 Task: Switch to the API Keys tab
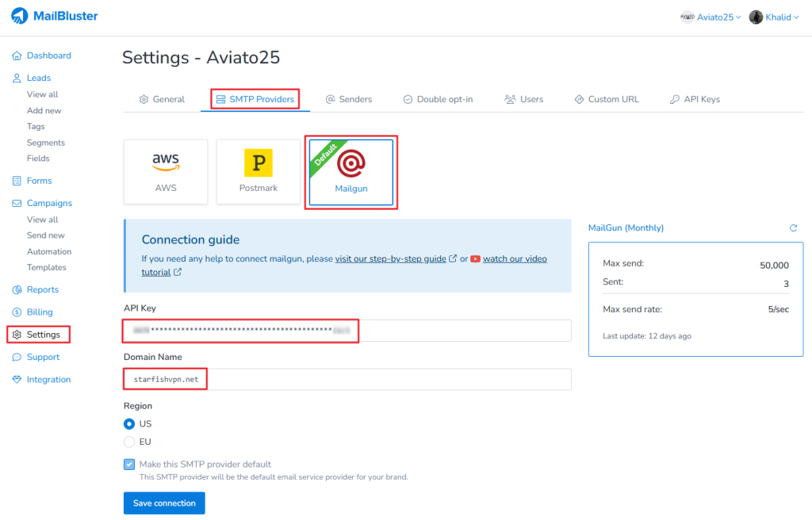695,99
